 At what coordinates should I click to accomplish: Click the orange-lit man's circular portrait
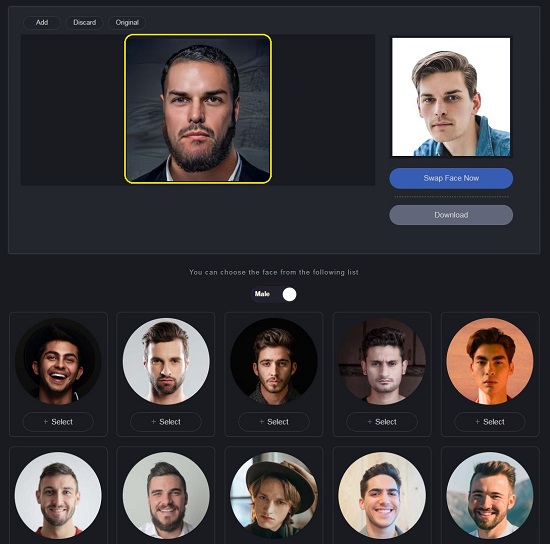(x=490, y=361)
